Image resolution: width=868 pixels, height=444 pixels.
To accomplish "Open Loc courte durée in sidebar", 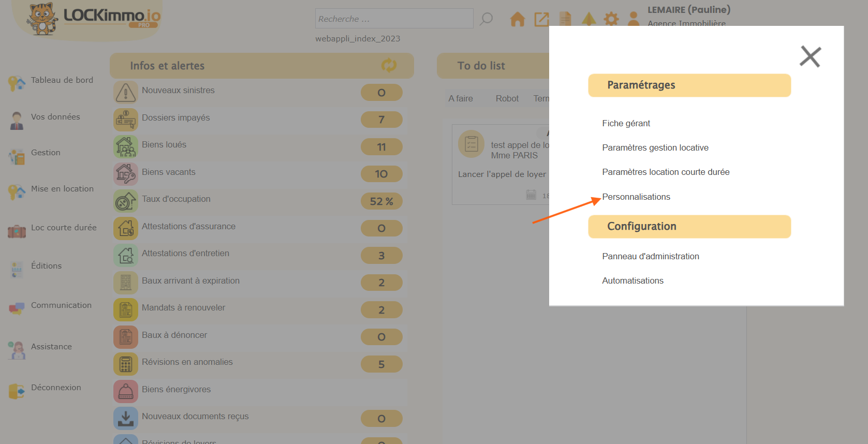I will click(x=64, y=228).
